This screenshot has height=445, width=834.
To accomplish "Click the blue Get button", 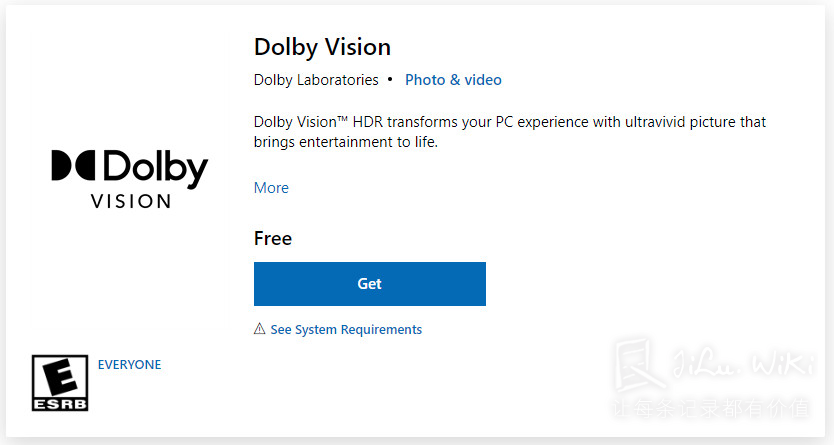I will [x=370, y=284].
